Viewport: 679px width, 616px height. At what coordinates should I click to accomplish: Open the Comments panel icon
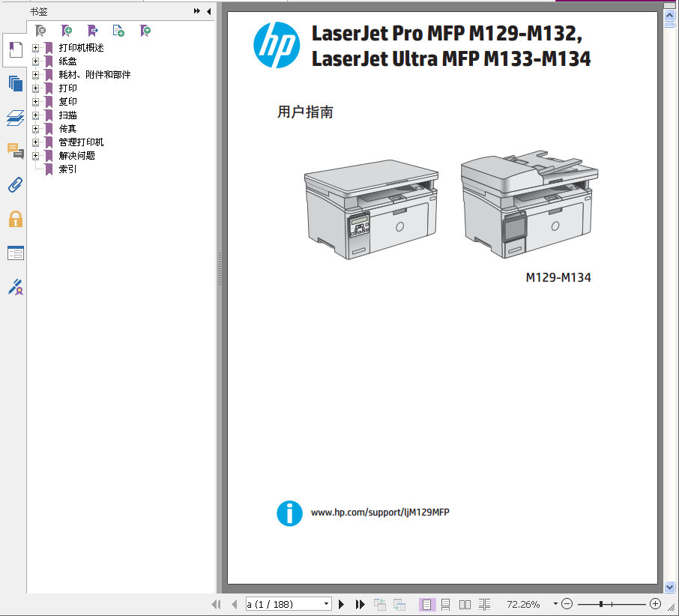point(16,151)
